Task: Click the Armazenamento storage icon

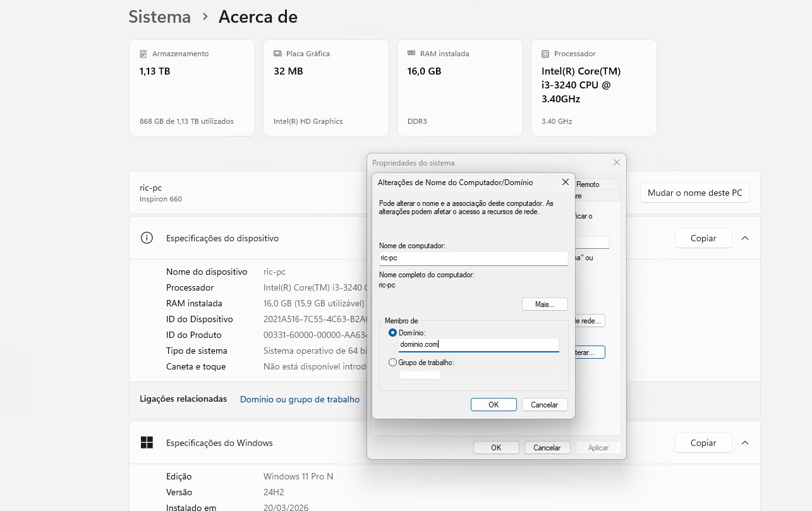Action: pyautogui.click(x=143, y=54)
